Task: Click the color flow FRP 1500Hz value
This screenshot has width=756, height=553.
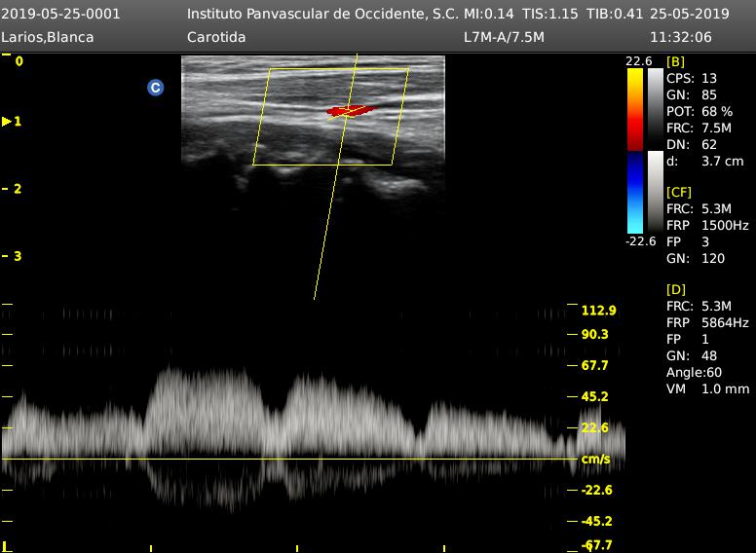Action: point(707,225)
